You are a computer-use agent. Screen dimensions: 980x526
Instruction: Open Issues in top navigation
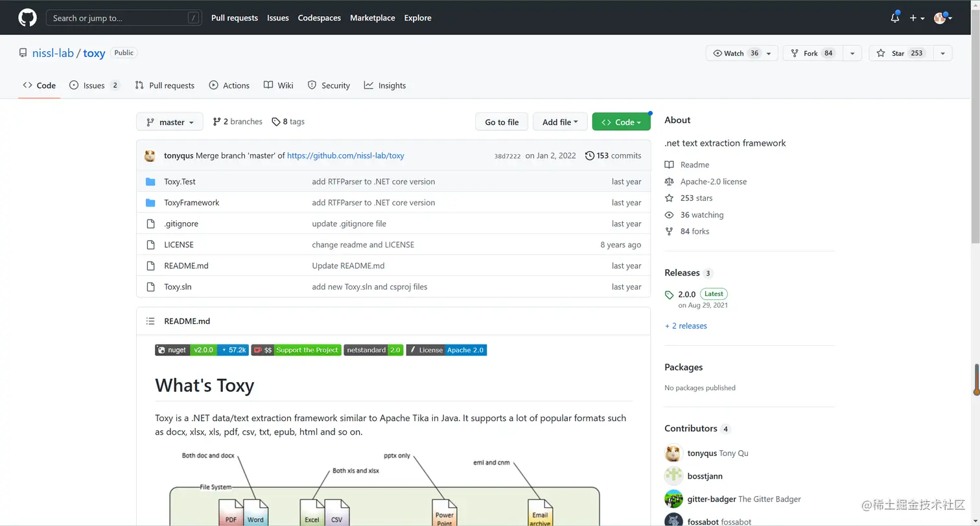coord(278,18)
